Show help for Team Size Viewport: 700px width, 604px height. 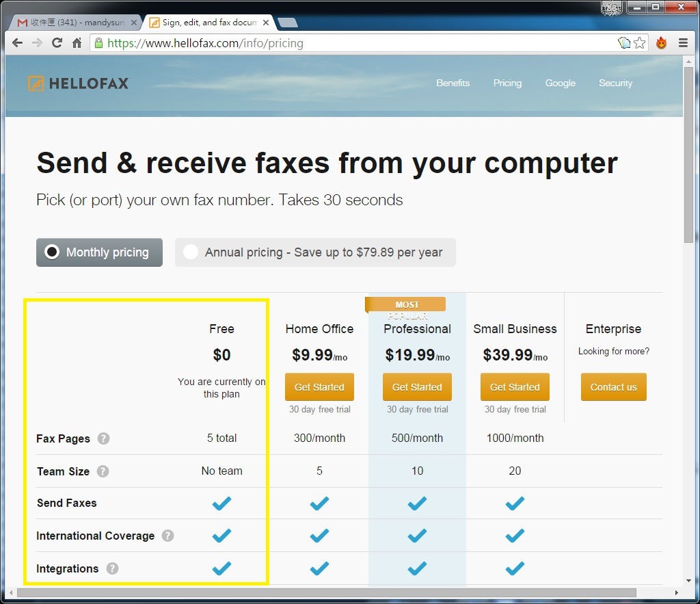(103, 471)
